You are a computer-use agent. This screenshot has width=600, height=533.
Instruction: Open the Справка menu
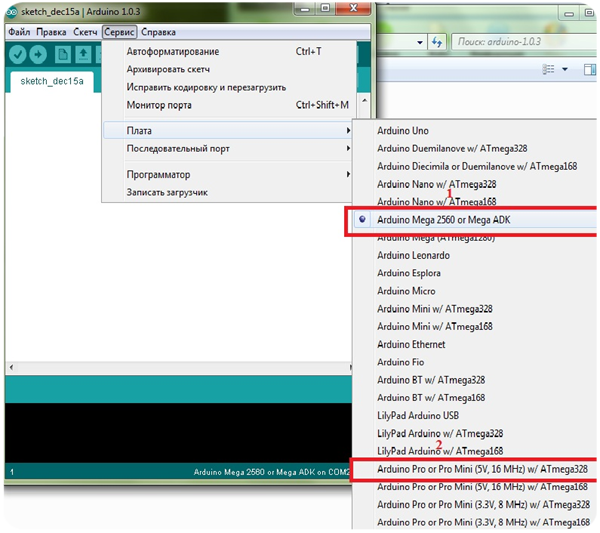(158, 32)
